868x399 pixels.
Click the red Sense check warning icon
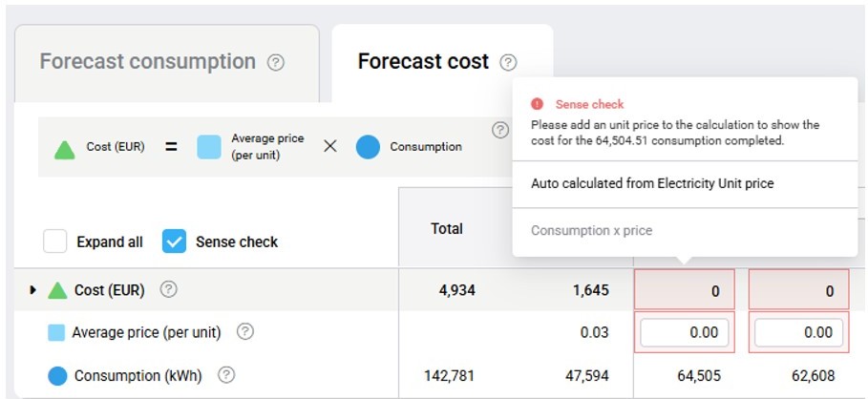coord(538,104)
